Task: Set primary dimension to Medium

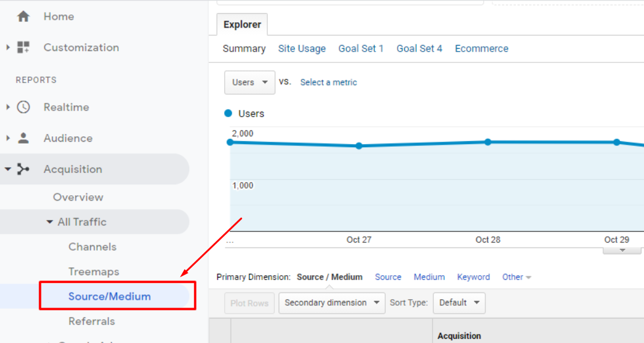Action: coord(429,278)
